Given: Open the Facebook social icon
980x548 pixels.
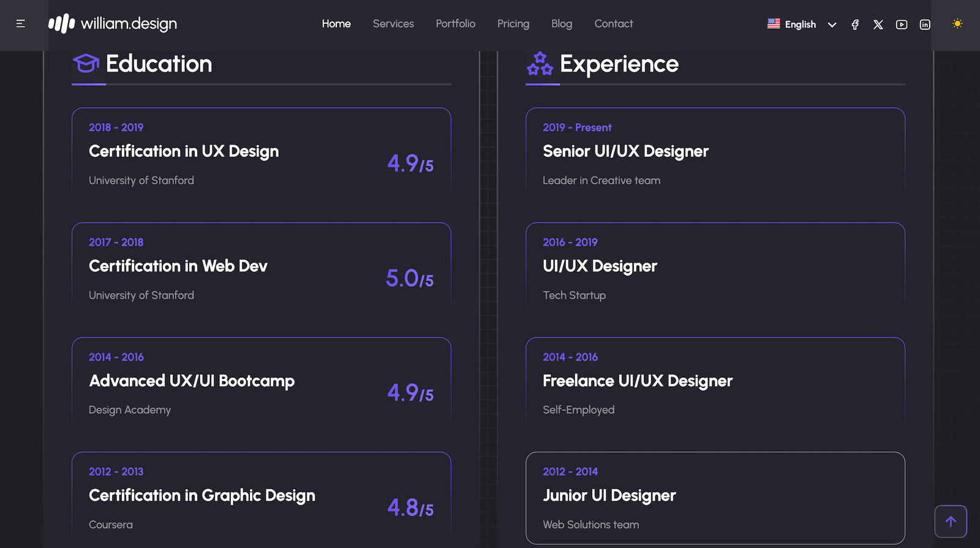Looking at the screenshot, I should (x=855, y=24).
